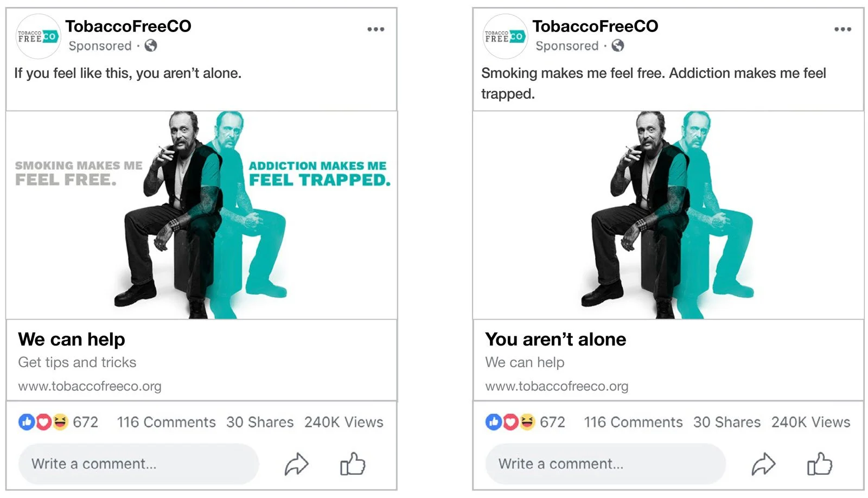868x498 pixels.
Task: Expand the globe privacy selector on the right post
Action: (618, 47)
